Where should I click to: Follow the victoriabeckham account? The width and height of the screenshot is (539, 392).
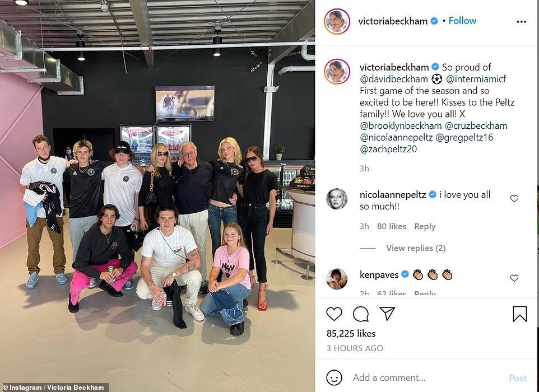pos(462,21)
